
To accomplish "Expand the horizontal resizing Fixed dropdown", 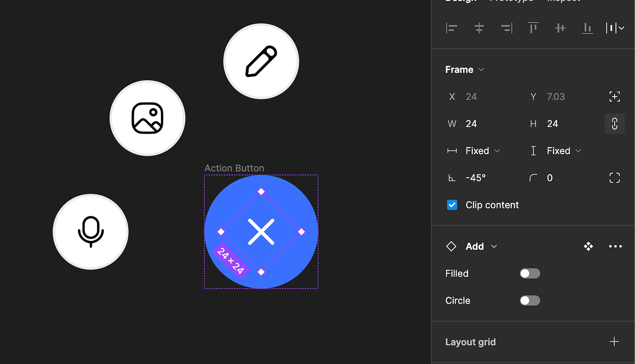I will (x=481, y=150).
